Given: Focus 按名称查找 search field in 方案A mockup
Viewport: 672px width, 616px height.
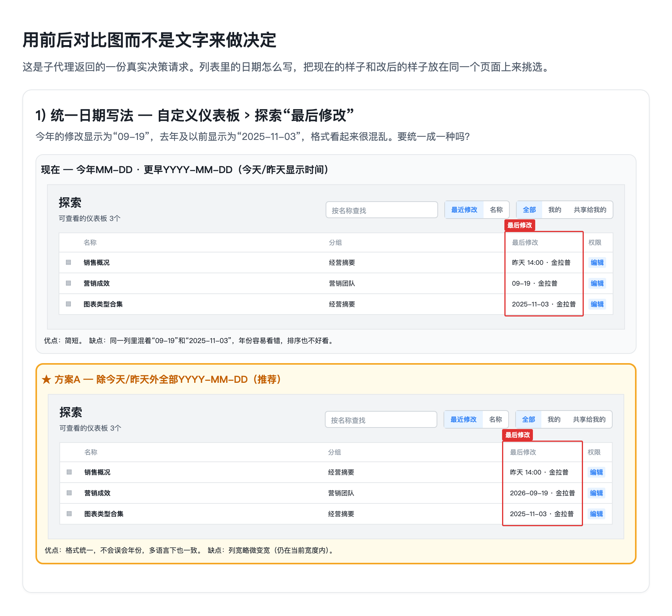Looking at the screenshot, I should tap(381, 420).
